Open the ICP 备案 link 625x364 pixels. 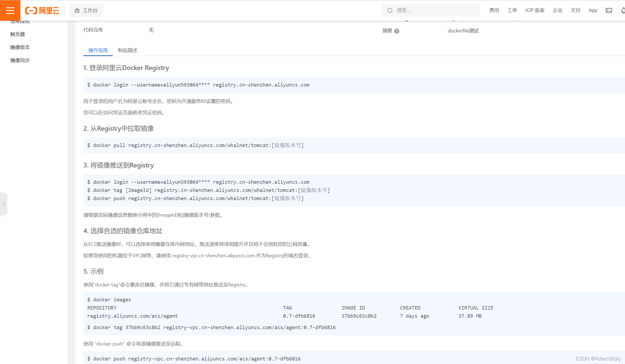pyautogui.click(x=535, y=10)
